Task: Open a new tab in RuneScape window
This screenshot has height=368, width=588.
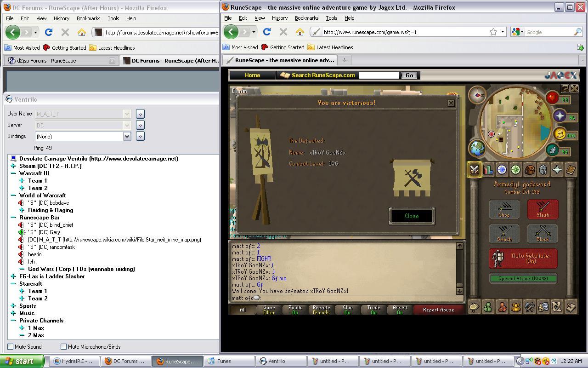Action: 344,60
